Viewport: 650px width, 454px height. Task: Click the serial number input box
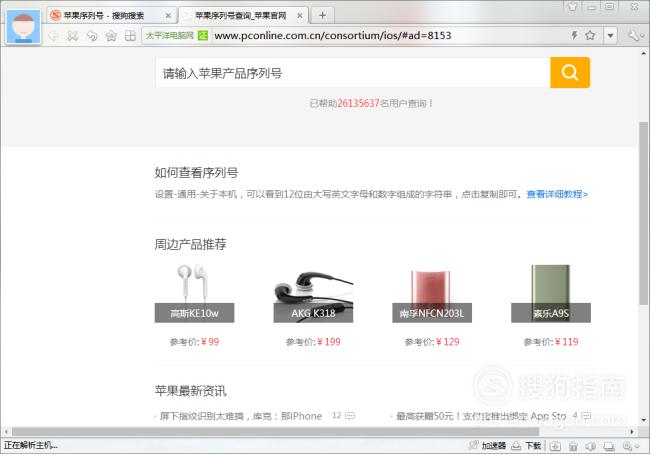point(353,73)
